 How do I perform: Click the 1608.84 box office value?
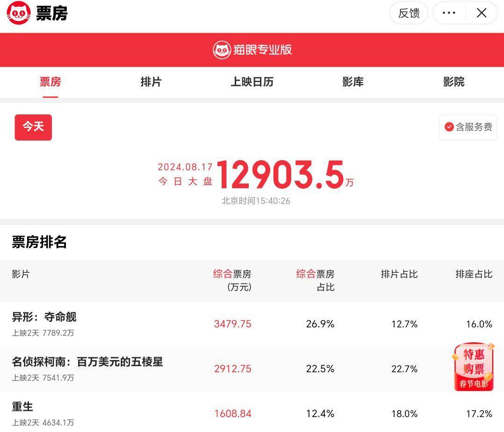point(233,414)
